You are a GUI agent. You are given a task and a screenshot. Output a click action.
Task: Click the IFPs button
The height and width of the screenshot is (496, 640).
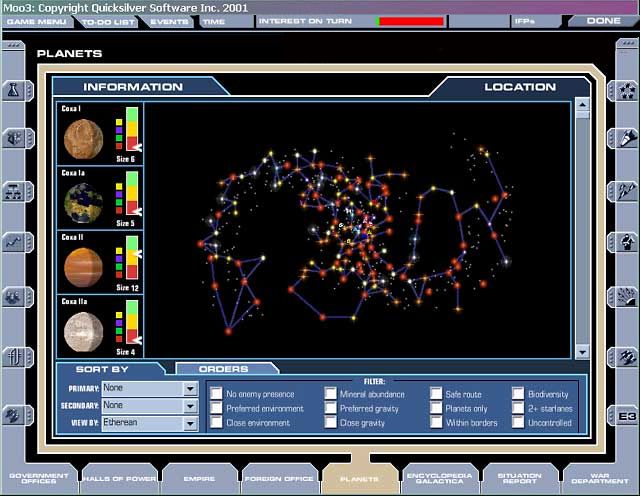[535, 22]
